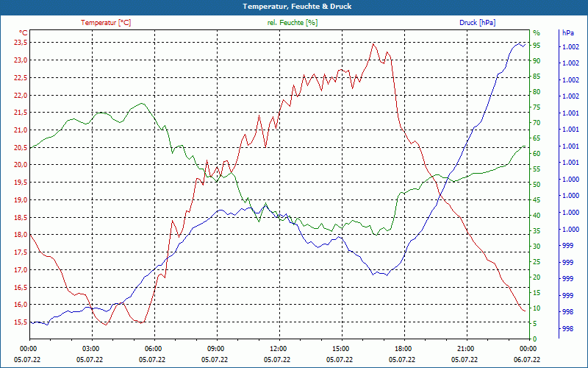The height and width of the screenshot is (368, 588).
Task: Select the '20,5' temperature axis value
Action: coord(21,148)
